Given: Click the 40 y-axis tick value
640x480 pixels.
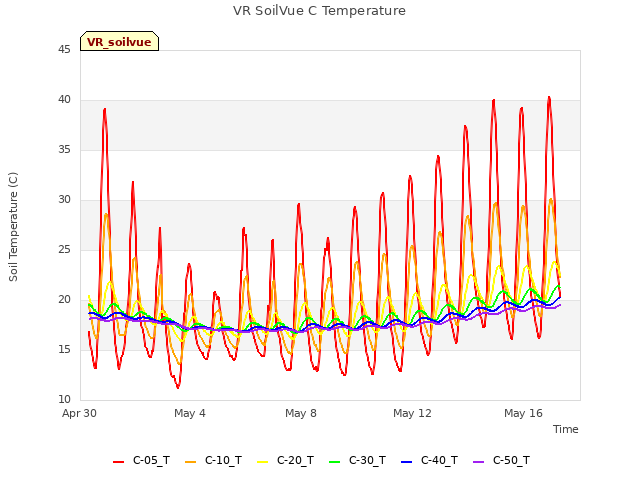Looking at the screenshot, I should (x=64, y=100).
